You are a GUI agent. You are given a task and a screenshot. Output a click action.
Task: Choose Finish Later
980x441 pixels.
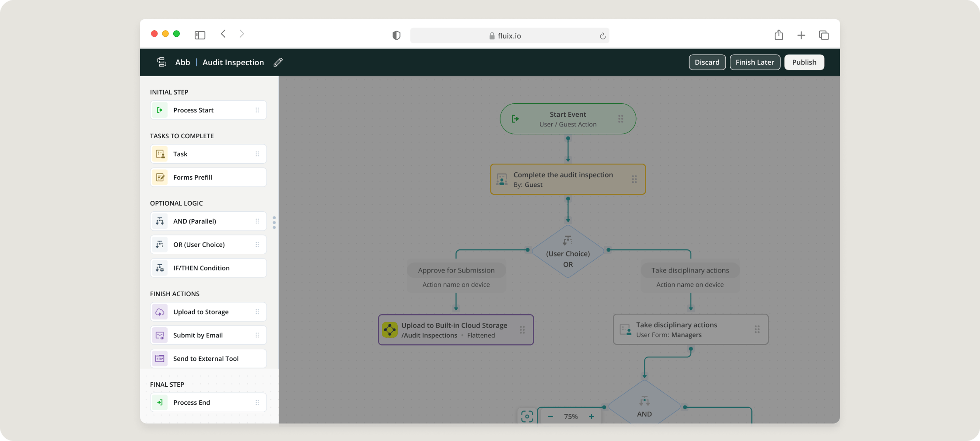point(754,62)
